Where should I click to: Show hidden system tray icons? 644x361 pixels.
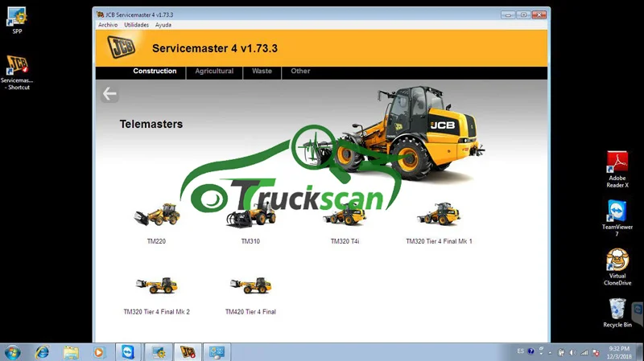(x=551, y=352)
